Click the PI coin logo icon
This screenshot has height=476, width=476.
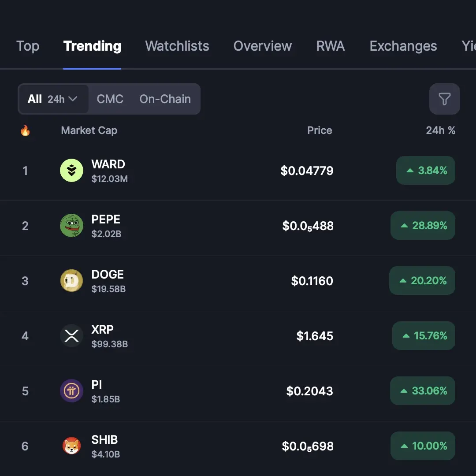click(x=71, y=391)
